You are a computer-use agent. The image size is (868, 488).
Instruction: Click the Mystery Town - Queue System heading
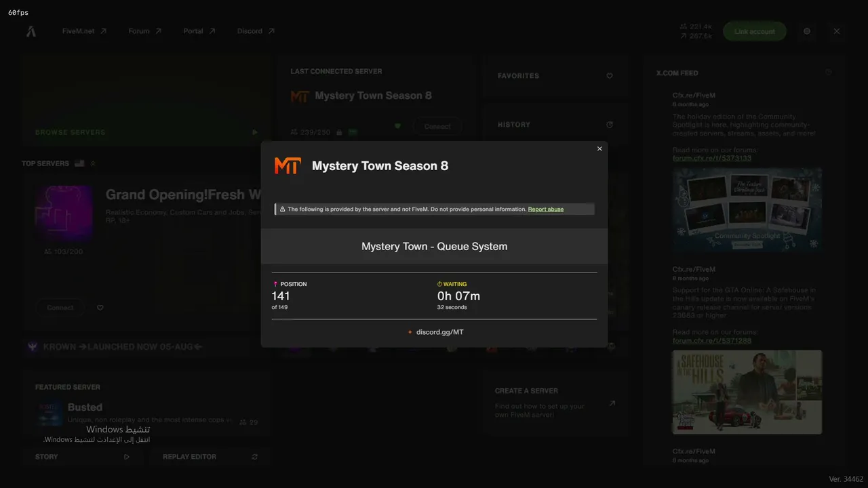(434, 246)
